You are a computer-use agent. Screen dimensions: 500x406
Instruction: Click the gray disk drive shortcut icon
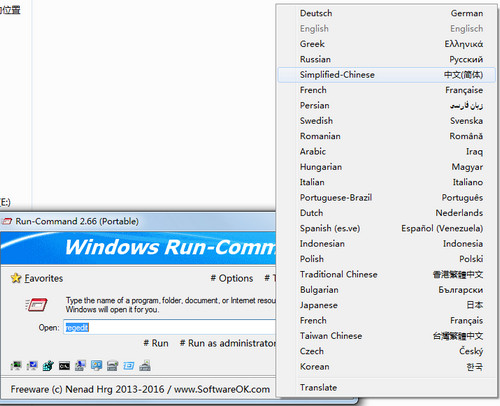112,366
